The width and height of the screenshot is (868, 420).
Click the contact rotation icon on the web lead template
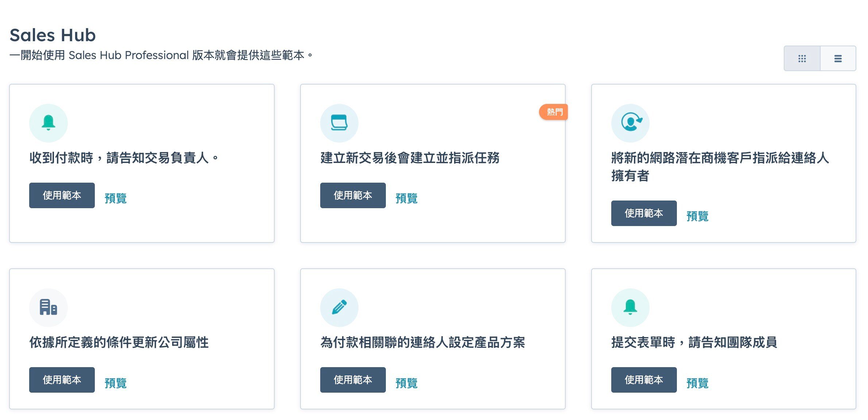click(x=630, y=123)
